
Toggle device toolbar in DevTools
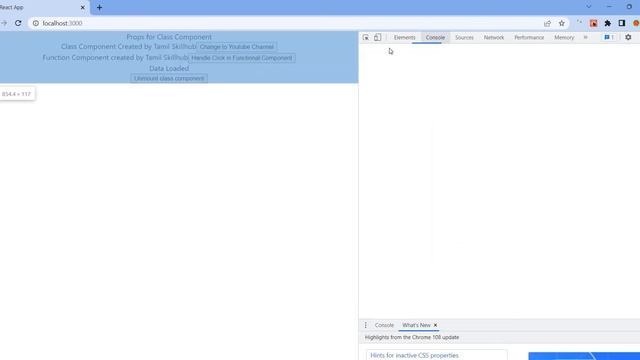[378, 37]
